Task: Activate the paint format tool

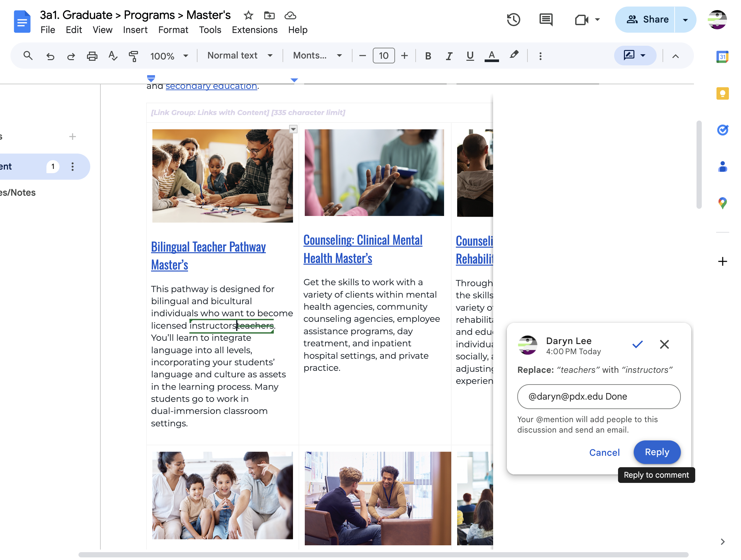Action: point(133,56)
